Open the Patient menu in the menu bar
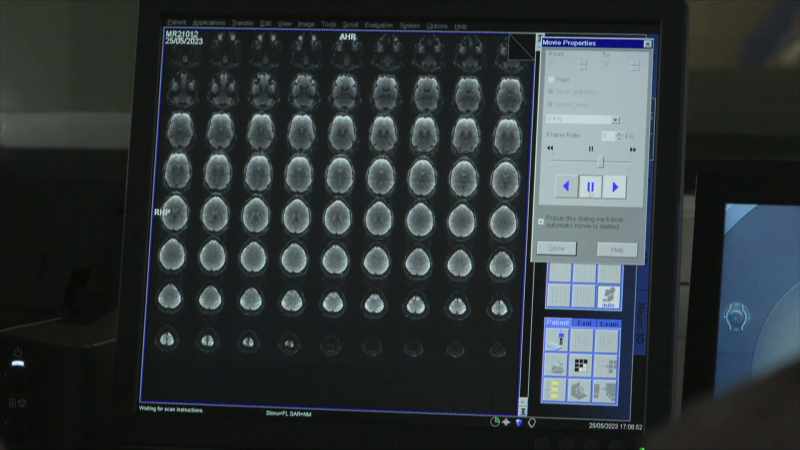800x450 pixels. [177, 22]
